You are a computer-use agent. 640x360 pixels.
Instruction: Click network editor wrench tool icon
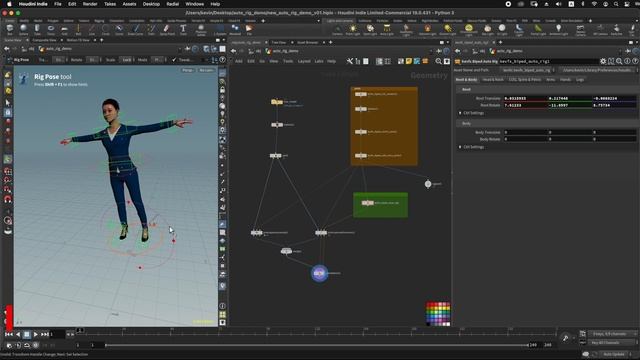pyautogui.click(x=350, y=61)
